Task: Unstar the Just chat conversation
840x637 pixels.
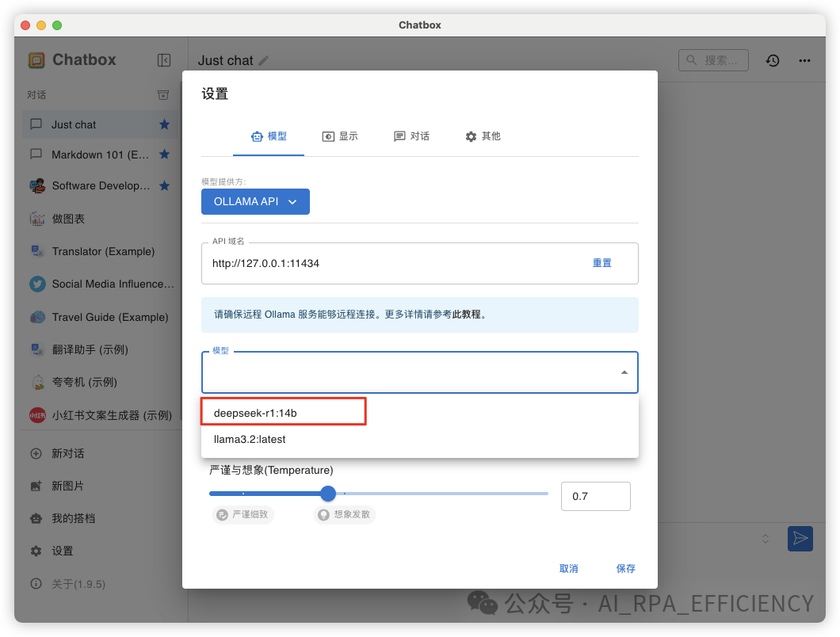Action: [165, 124]
